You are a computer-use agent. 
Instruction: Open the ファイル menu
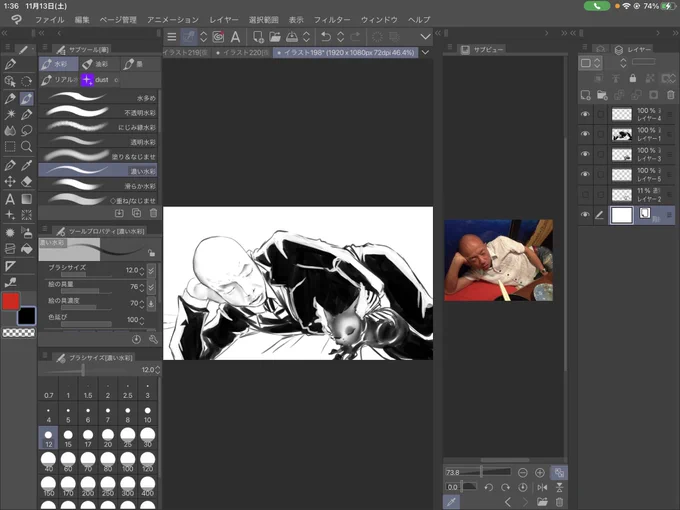tap(49, 20)
